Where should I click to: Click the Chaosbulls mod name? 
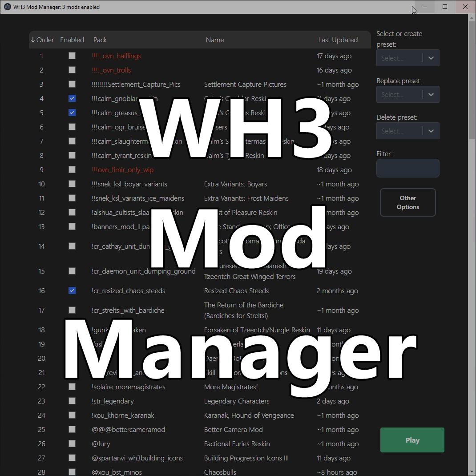pos(220,472)
